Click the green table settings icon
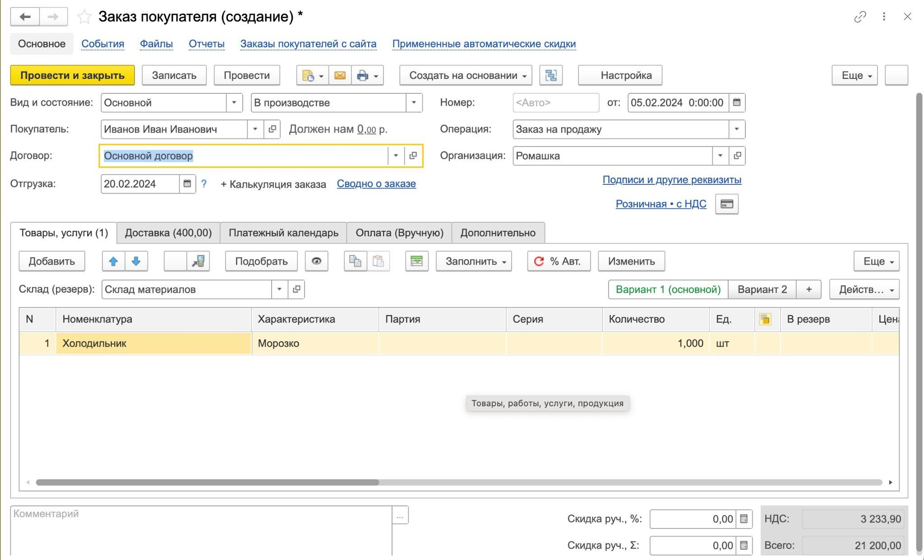This screenshot has height=560, width=924. tap(416, 262)
